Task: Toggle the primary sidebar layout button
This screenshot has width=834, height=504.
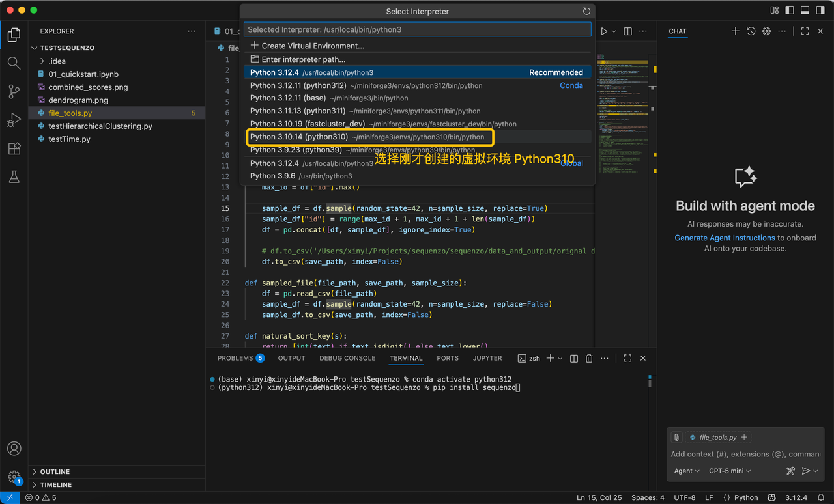Action: pyautogui.click(x=790, y=10)
